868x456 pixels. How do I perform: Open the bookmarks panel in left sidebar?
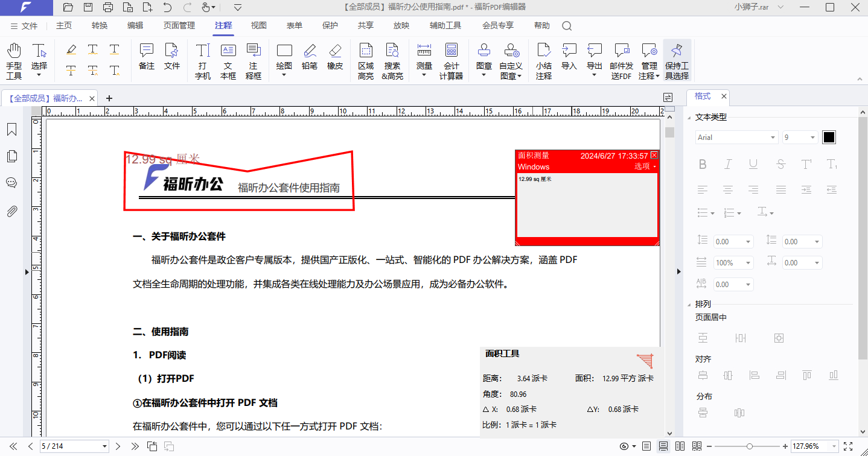click(x=11, y=130)
